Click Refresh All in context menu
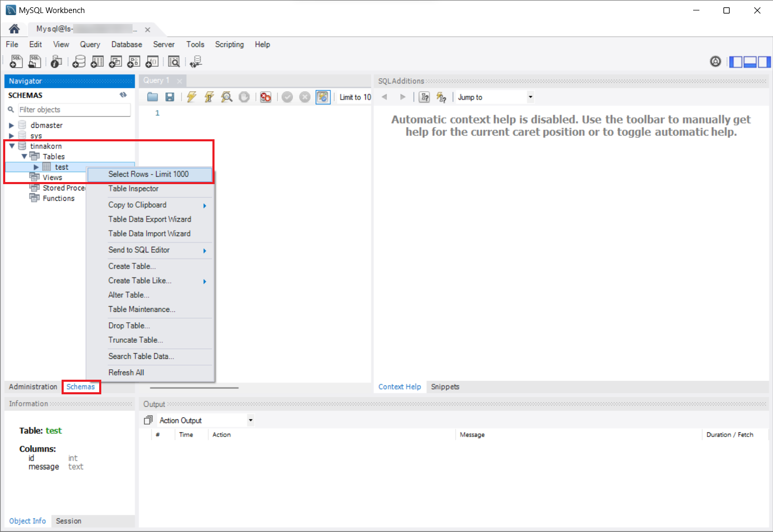 pyautogui.click(x=150, y=372)
